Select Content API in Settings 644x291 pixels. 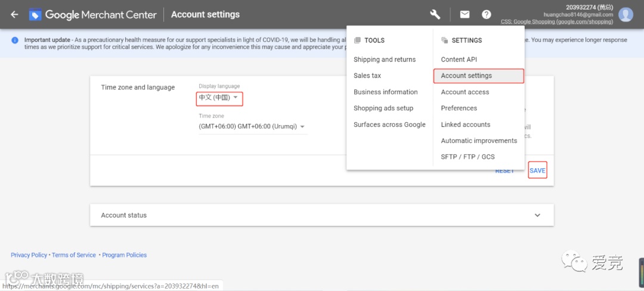point(459,60)
